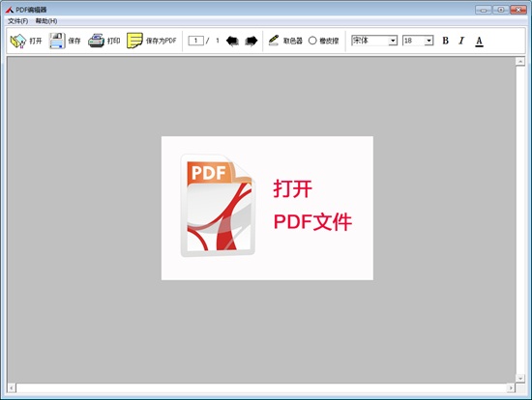The width and height of the screenshot is (532, 400).
Task: Open the 帮助(H) menu
Action: coord(46,21)
